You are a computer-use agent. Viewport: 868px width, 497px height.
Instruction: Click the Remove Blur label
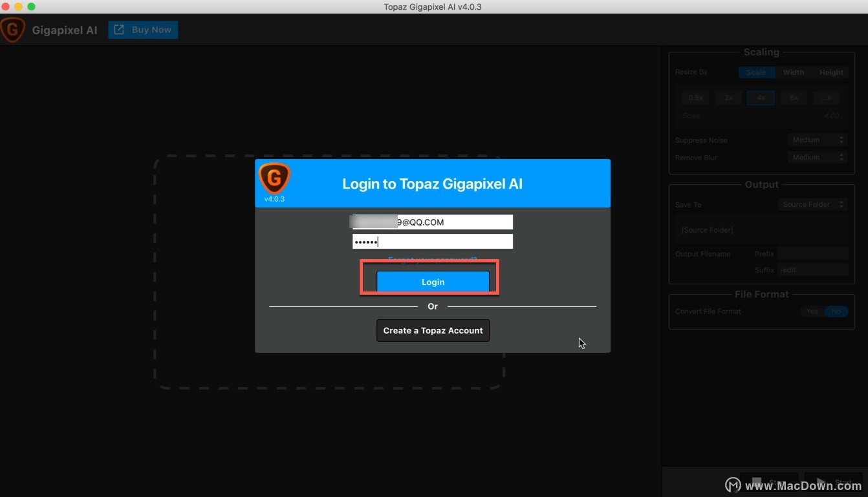point(696,158)
